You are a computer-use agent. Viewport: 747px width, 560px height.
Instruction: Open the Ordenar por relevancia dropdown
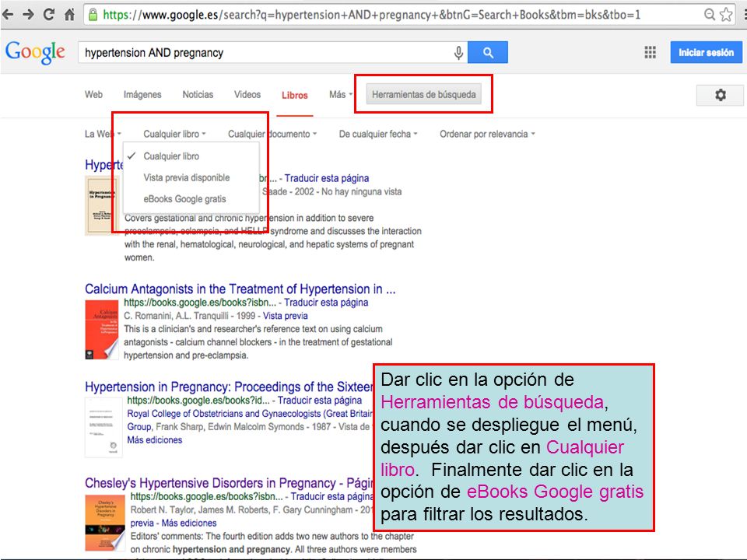(487, 134)
